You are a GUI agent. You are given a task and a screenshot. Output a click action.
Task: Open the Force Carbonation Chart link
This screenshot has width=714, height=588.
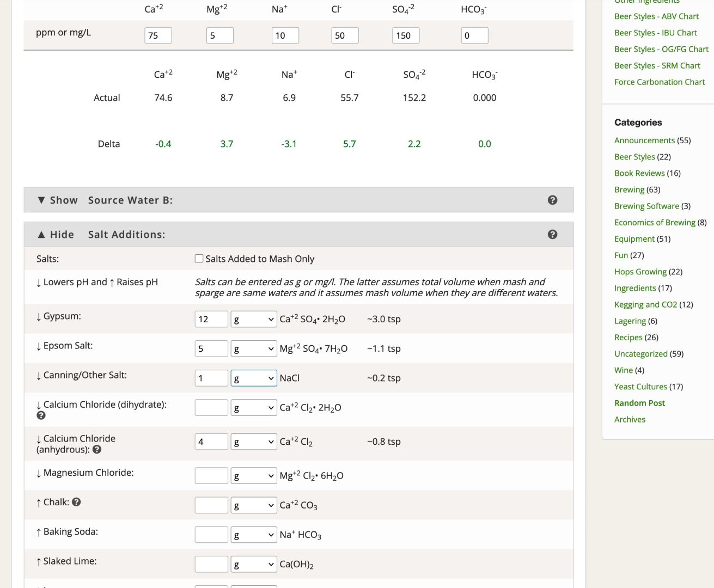[659, 82]
